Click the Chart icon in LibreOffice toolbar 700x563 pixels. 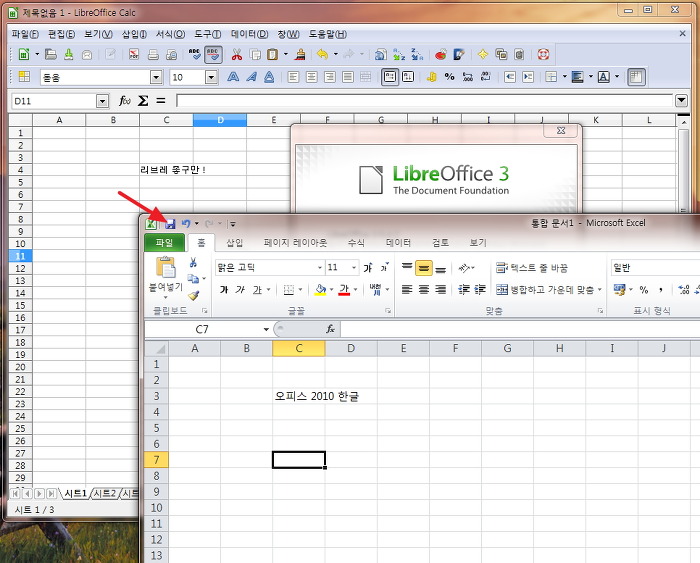point(441,54)
